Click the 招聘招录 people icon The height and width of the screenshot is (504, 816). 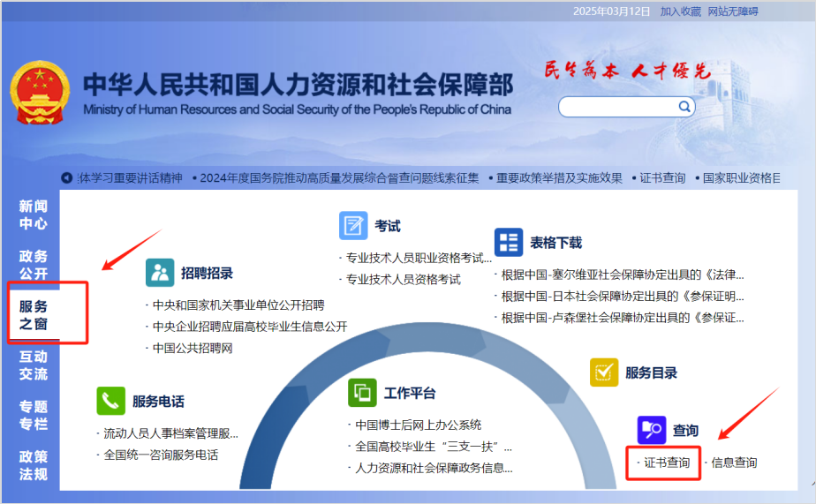click(x=160, y=273)
